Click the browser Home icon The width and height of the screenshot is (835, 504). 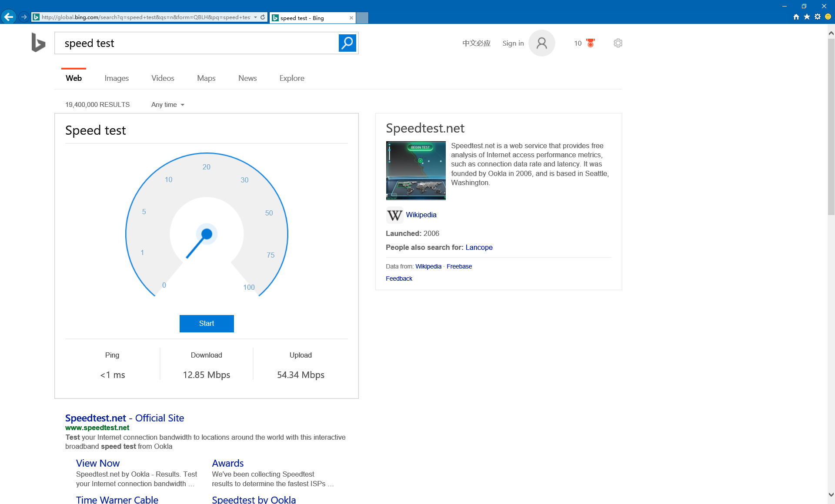[796, 17]
